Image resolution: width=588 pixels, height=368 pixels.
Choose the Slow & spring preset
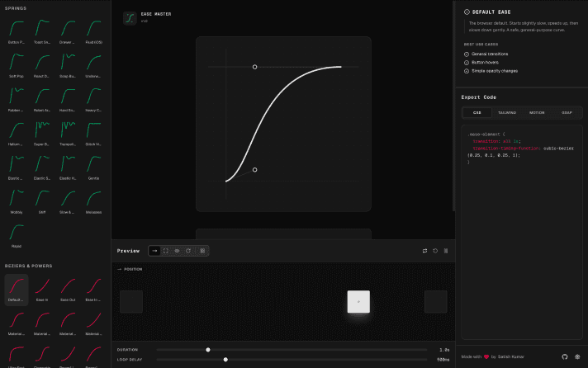coord(68,202)
